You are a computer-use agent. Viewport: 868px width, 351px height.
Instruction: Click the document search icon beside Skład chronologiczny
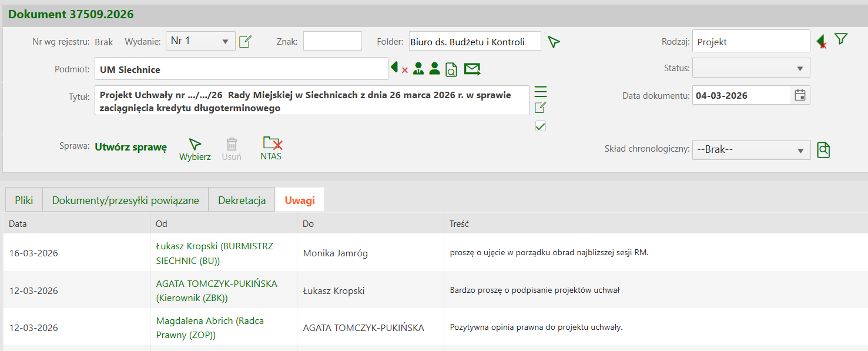(x=823, y=150)
